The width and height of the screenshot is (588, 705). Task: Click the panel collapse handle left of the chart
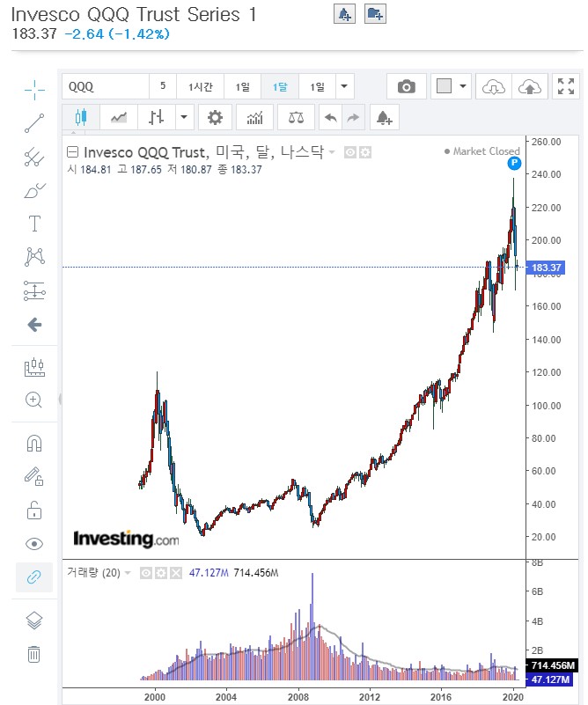(x=60, y=400)
